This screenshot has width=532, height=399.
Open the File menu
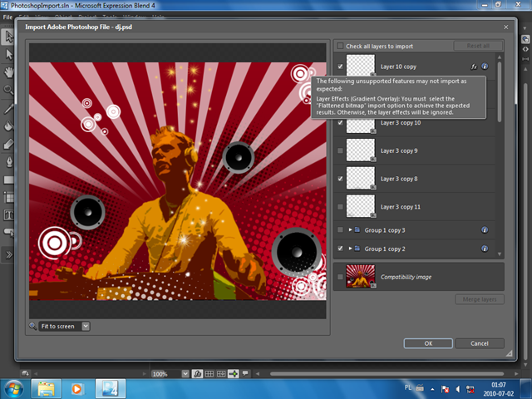[7, 17]
